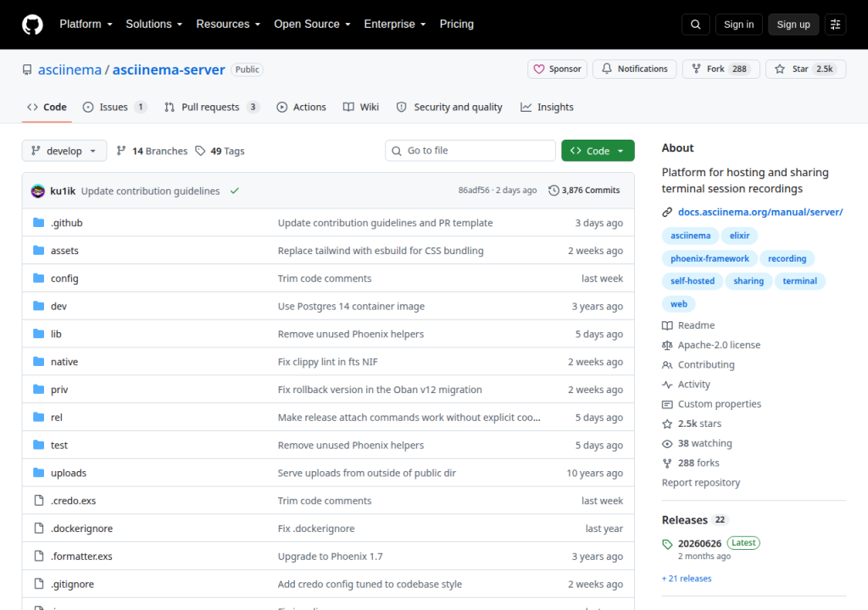The height and width of the screenshot is (610, 868).
Task: Focus the Go to file search field
Action: tap(470, 151)
